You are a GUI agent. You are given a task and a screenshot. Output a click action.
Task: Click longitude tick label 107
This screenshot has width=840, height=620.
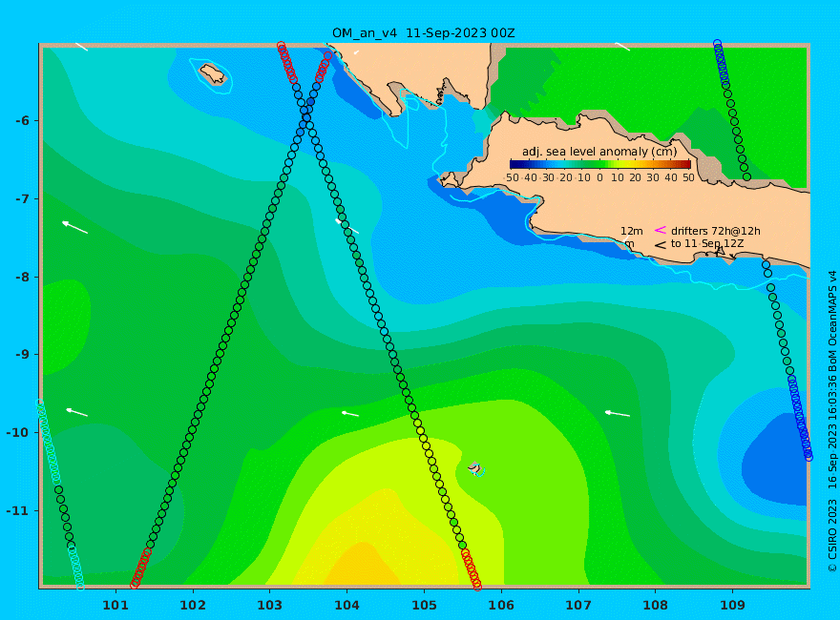click(578, 605)
